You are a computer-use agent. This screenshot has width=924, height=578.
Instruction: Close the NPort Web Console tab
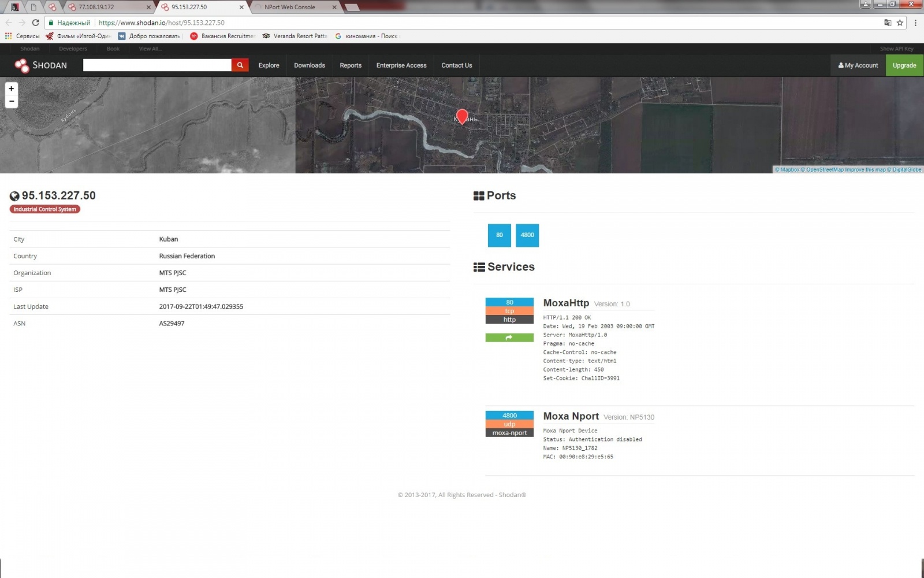coord(334,8)
